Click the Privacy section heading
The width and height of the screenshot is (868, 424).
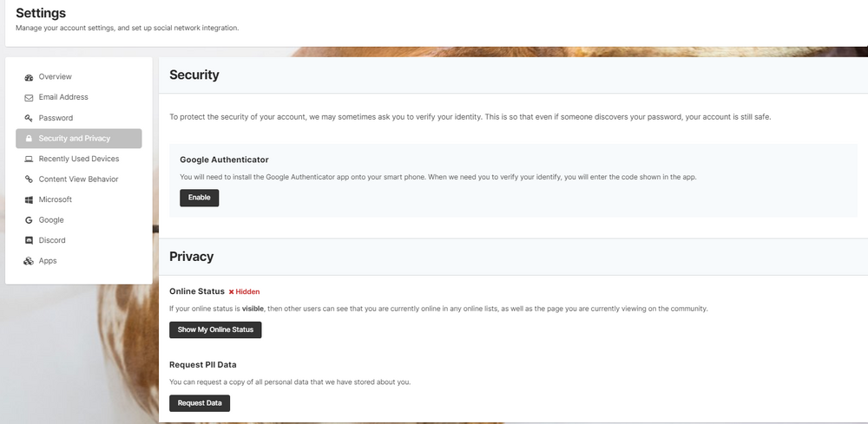click(191, 257)
